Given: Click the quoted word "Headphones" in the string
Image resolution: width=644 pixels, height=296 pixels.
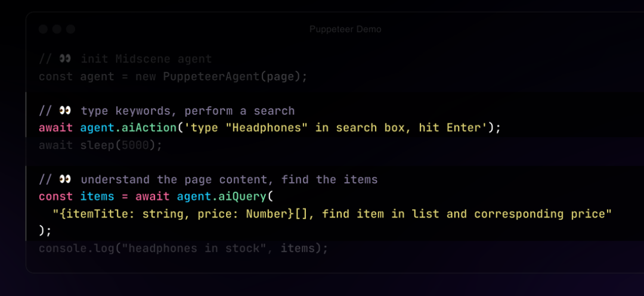Looking at the screenshot, I should 267,128.
